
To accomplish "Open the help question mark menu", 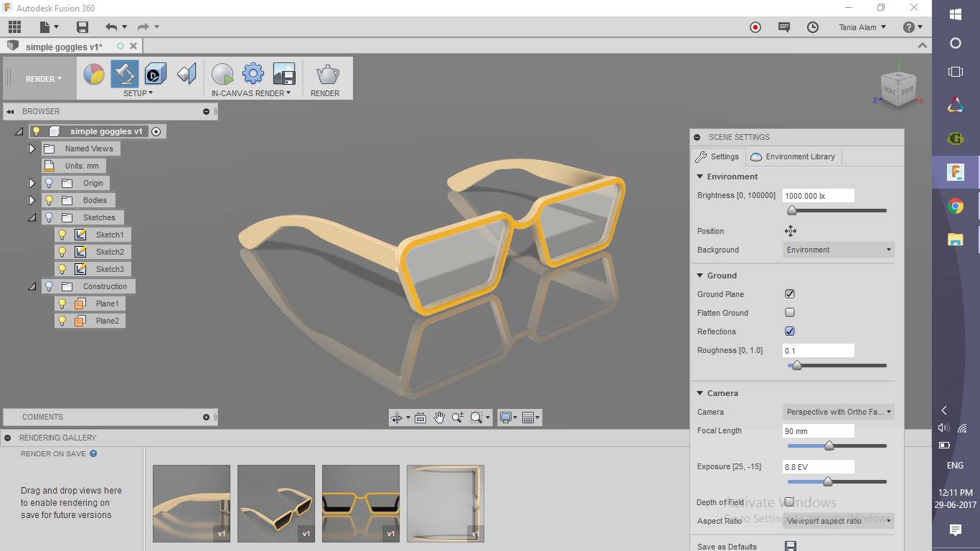I will pyautogui.click(x=913, y=27).
